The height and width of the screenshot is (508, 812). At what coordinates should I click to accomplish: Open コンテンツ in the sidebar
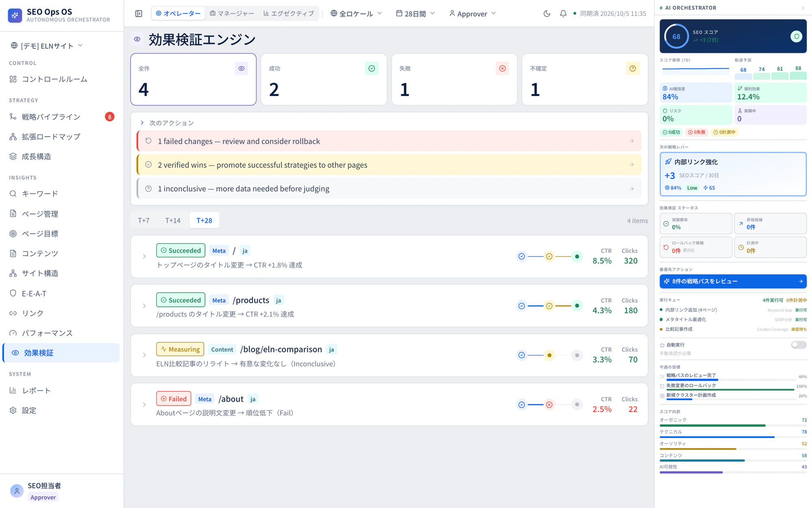[61, 254]
